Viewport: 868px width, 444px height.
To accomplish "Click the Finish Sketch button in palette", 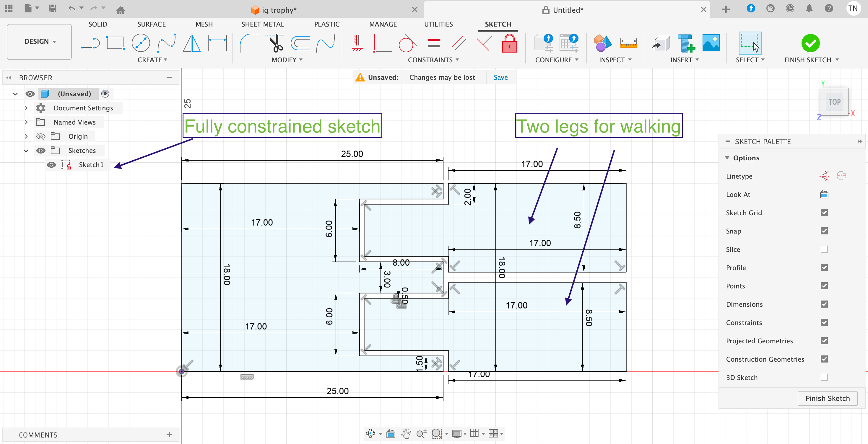I will [827, 398].
